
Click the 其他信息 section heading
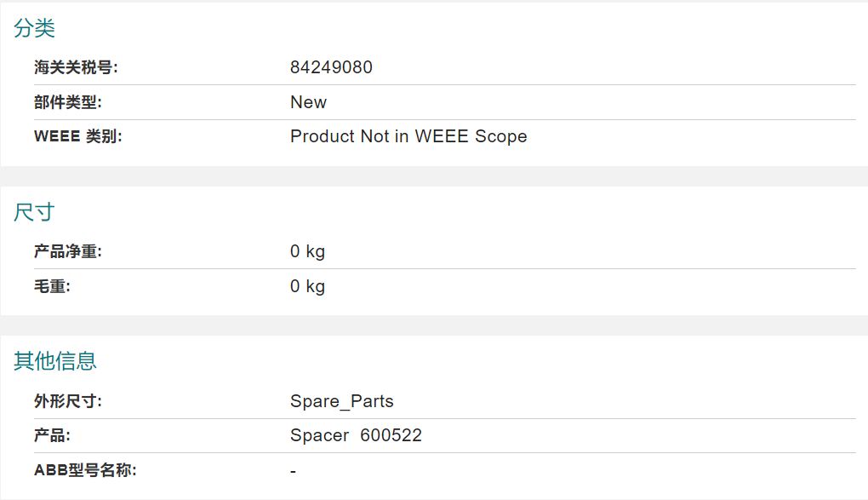[54, 361]
